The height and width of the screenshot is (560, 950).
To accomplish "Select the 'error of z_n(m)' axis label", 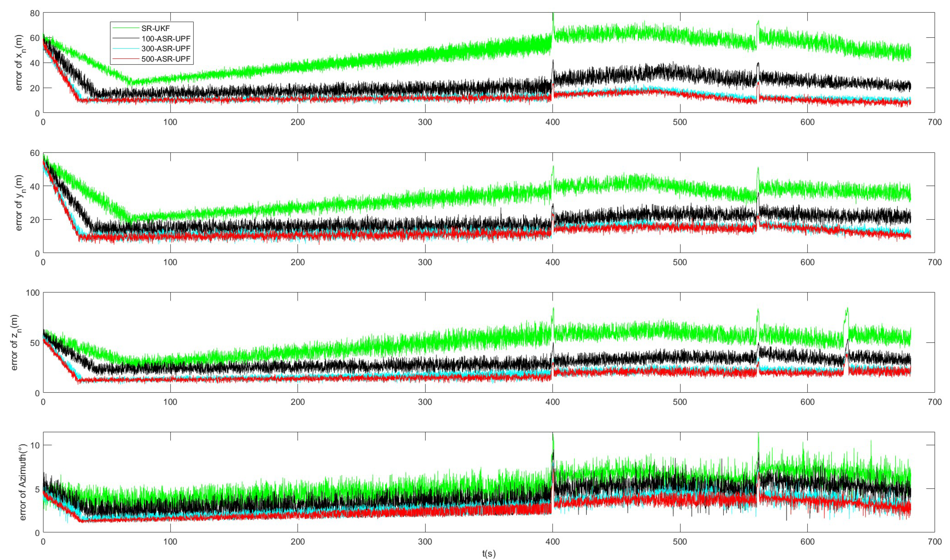I will click(15, 342).
